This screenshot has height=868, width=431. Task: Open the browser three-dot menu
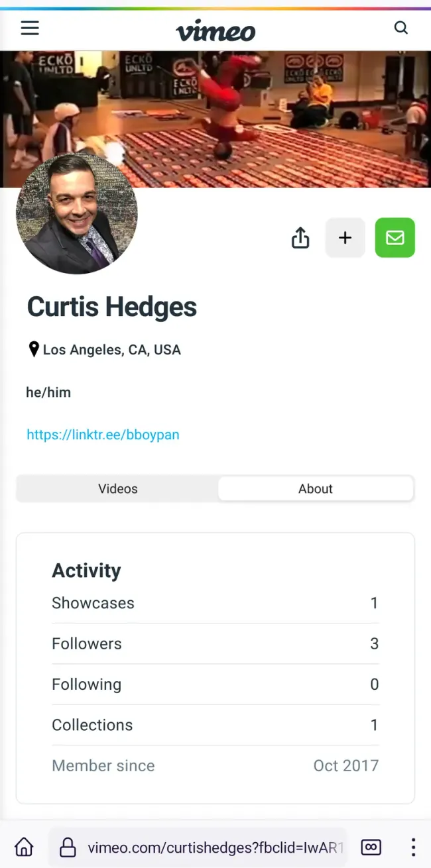coord(413,847)
